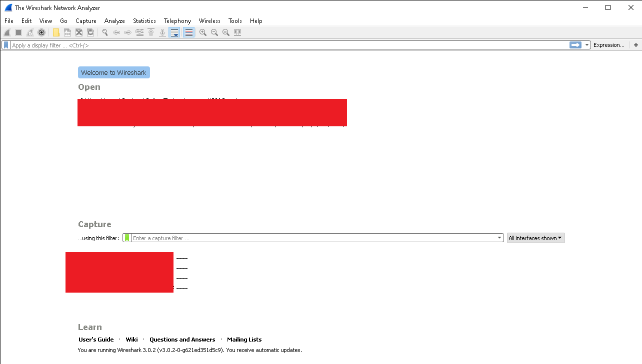Screen dimensions: 642x364
Task: Focus the display filter input field
Action: [x=289, y=45]
